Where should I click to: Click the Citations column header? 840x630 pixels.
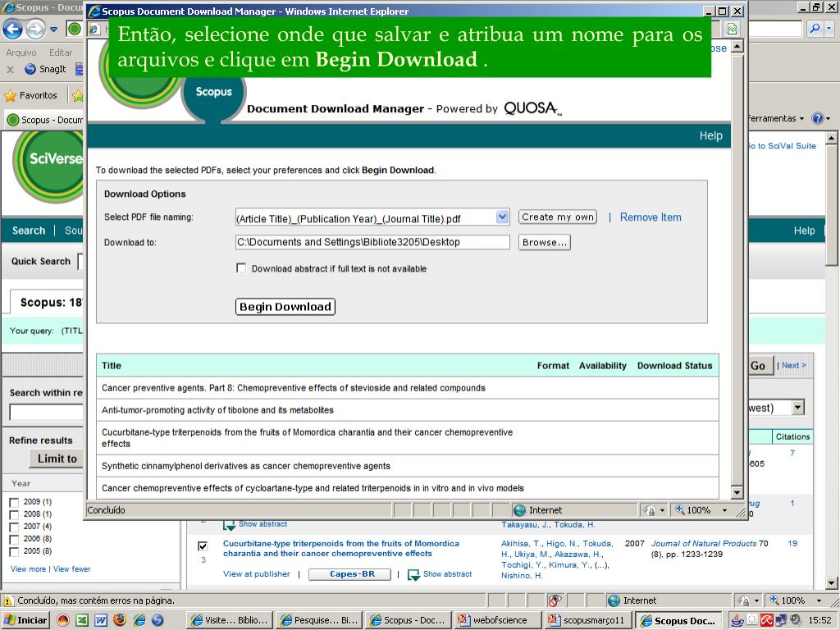[x=792, y=436]
